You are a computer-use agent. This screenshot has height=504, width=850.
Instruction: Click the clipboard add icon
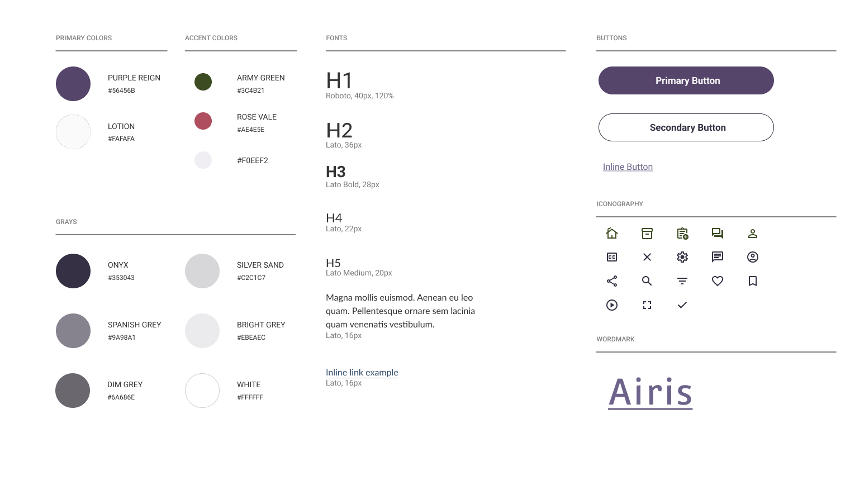coord(682,234)
